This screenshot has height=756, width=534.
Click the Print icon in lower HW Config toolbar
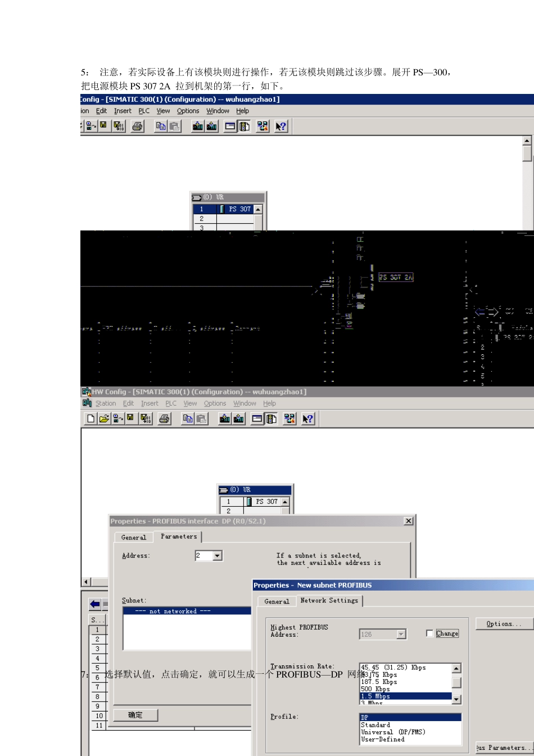pyautogui.click(x=164, y=418)
